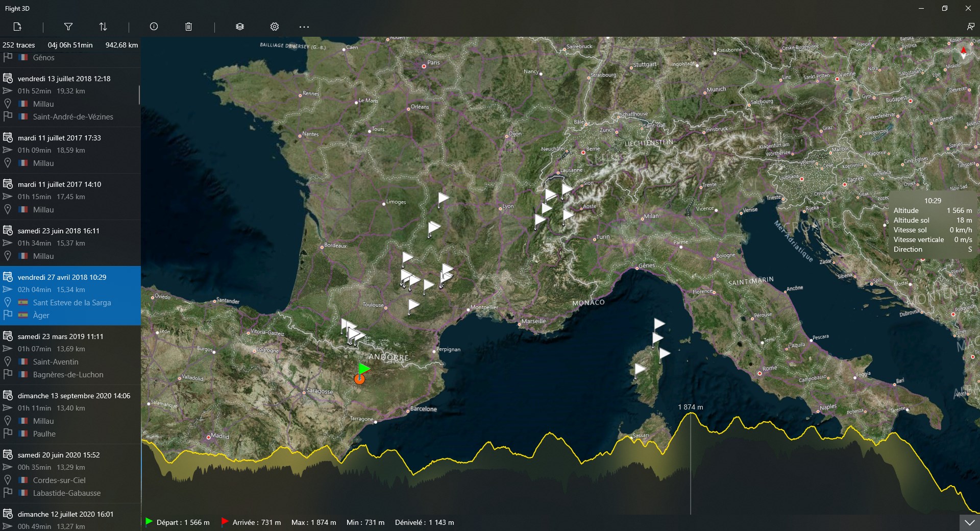Open the more options ellipsis menu
This screenshot has width=980, height=531.
coord(304,27)
